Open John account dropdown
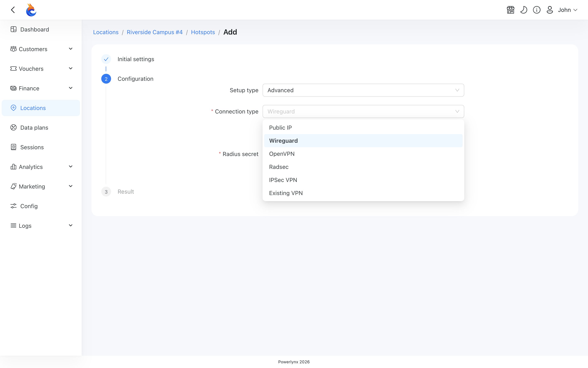Viewport: 588px width, 368px height. [x=568, y=10]
